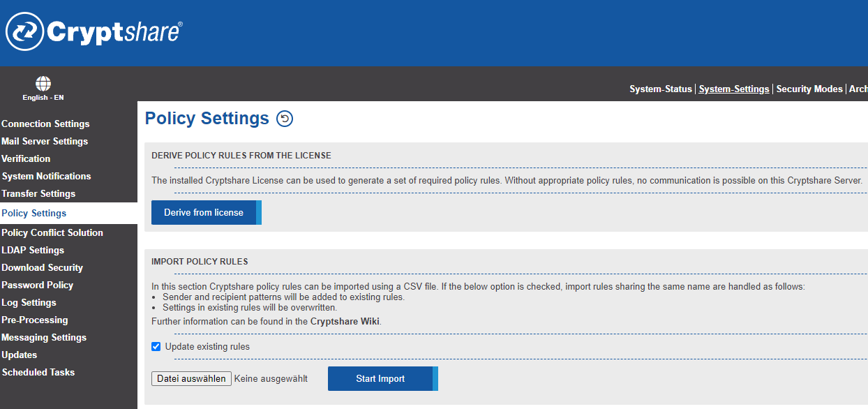Click the IMPORT POLICY RULES section heading
This screenshot has height=409, width=868.
pos(200,262)
